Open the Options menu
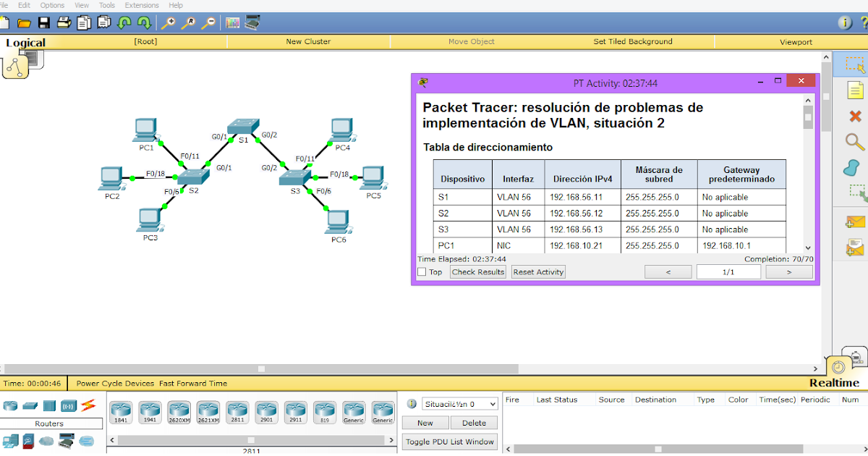The height and width of the screenshot is (456, 868). coord(51,5)
